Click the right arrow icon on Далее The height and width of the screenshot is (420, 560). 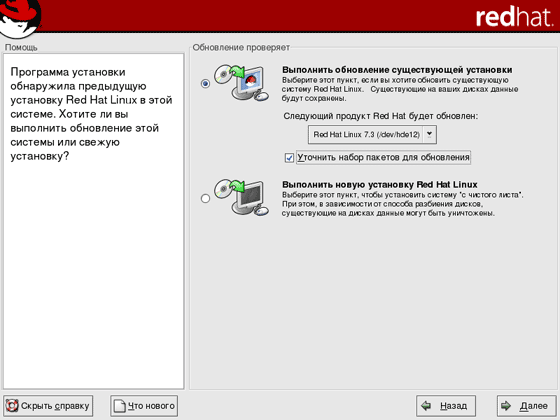(506, 405)
